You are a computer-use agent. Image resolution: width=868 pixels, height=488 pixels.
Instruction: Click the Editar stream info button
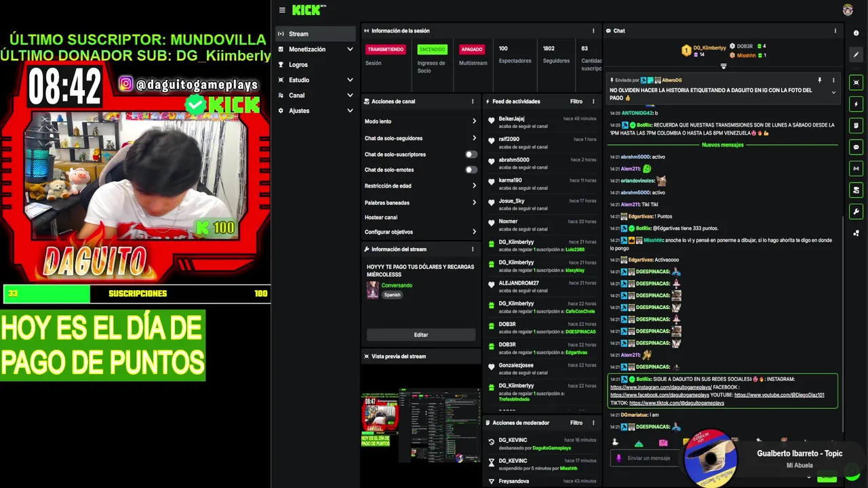pyautogui.click(x=421, y=335)
